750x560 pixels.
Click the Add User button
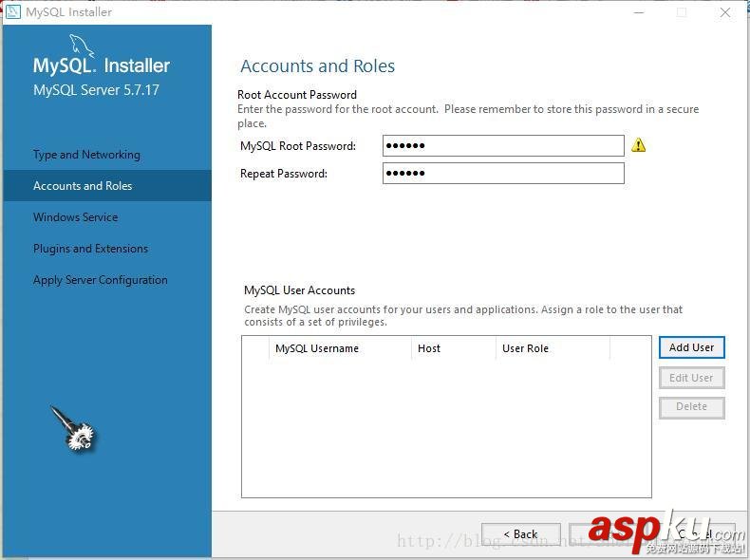(x=692, y=347)
